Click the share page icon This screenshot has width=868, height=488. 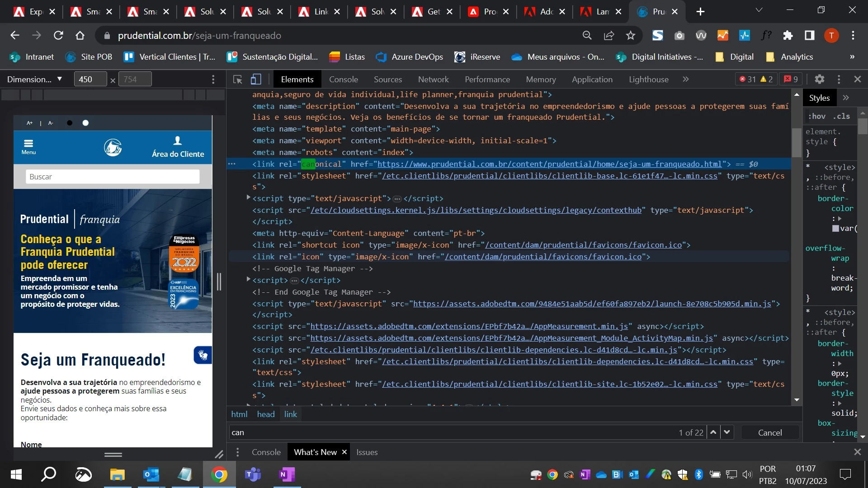point(609,35)
